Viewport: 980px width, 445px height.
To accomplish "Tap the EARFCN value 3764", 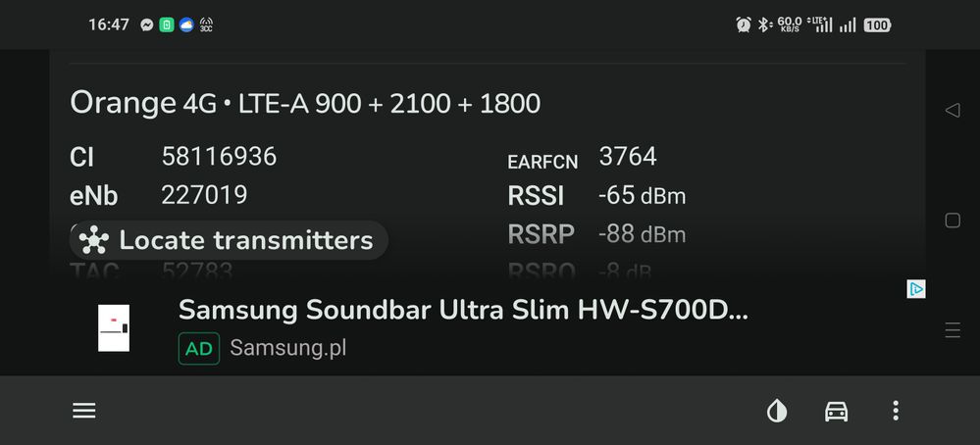I will [628, 156].
